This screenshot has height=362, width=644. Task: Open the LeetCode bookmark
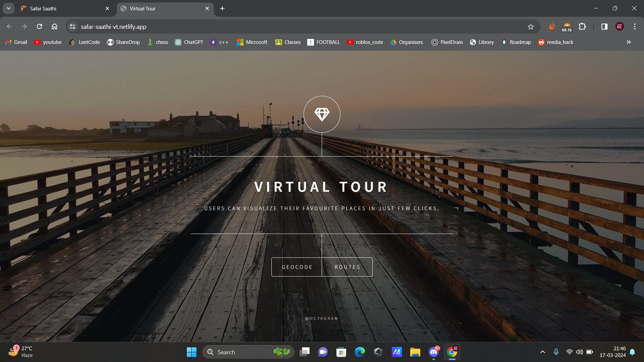85,42
